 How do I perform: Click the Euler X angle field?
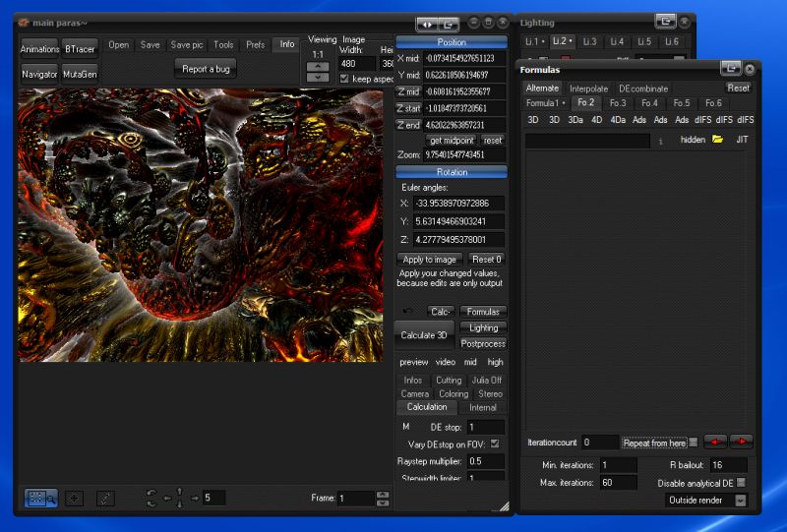[458, 204]
